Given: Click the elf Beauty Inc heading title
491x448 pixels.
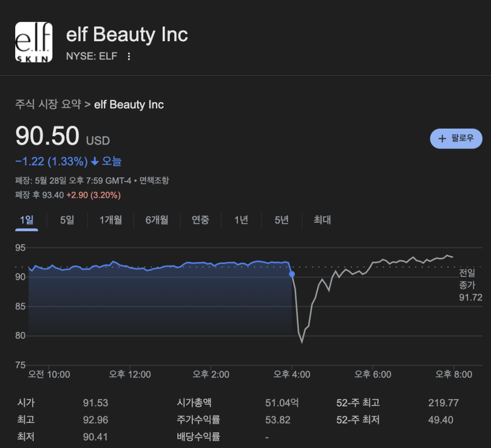Looking at the screenshot, I should click(x=127, y=35).
